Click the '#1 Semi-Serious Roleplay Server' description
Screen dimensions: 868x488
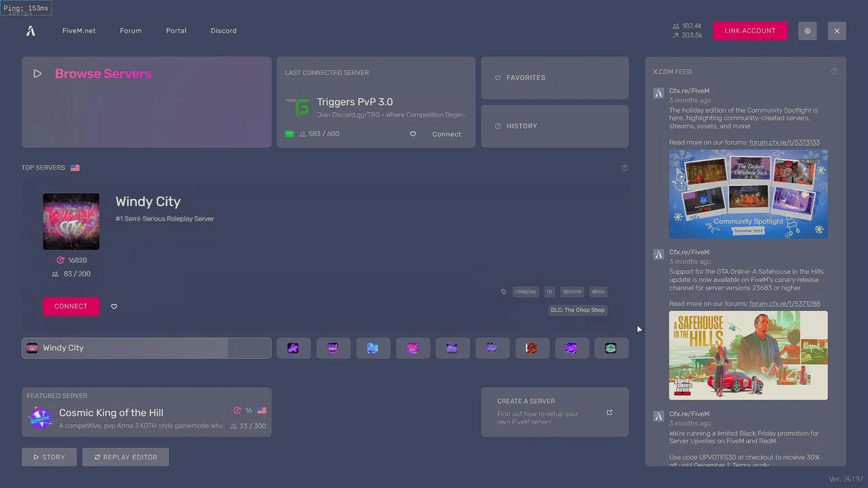tap(165, 219)
